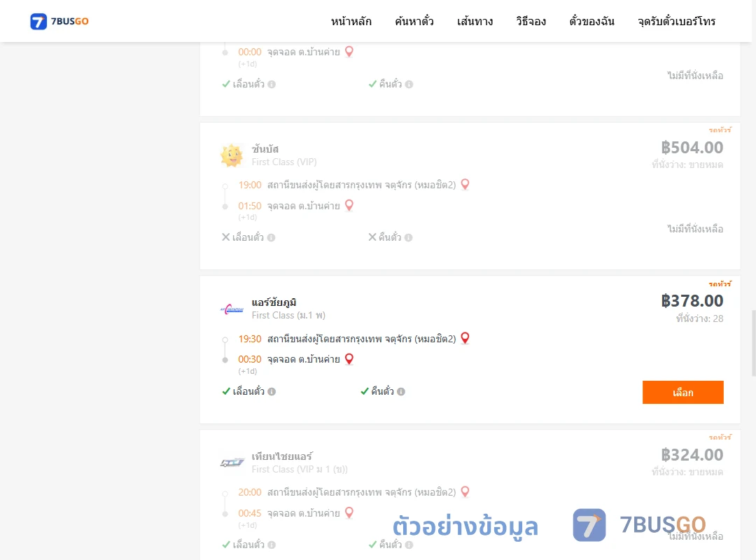Show เลื่อนตั๋ว info icon for เทียนไชยแอร์
The height and width of the screenshot is (560, 756).
click(x=272, y=545)
